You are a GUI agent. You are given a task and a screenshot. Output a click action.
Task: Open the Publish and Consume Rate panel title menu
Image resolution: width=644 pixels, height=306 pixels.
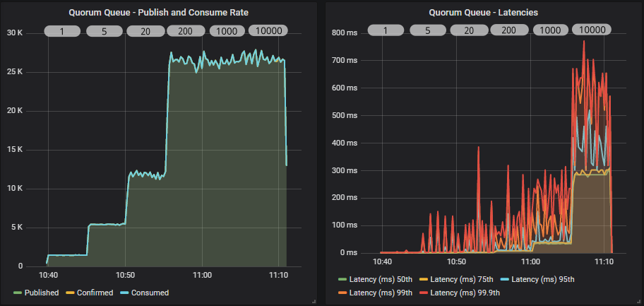point(158,12)
